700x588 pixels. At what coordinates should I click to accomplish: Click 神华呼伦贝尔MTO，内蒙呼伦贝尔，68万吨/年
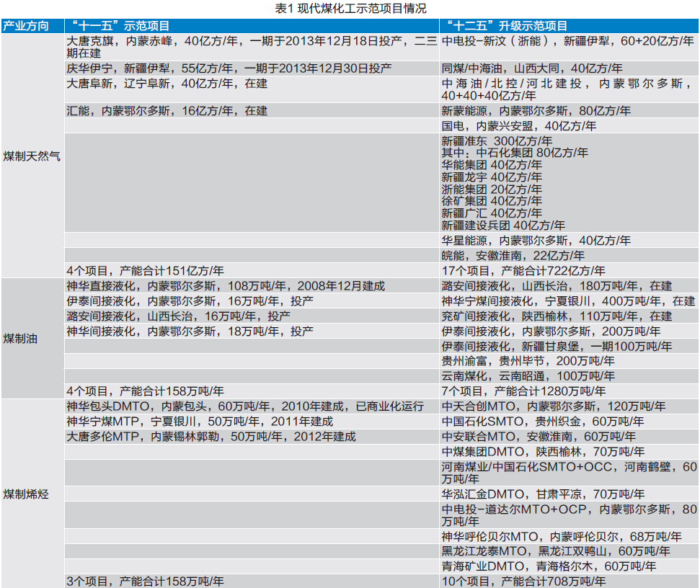(569, 536)
